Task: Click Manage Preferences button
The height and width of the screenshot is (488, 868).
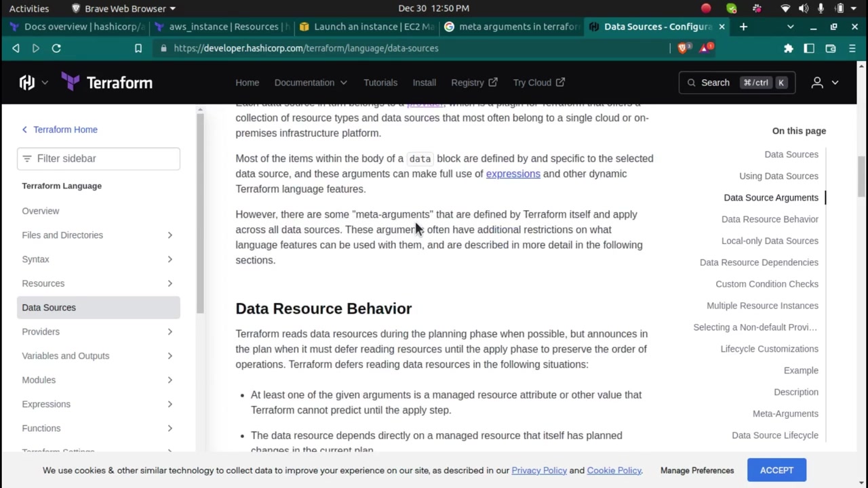Action: pos(697,470)
